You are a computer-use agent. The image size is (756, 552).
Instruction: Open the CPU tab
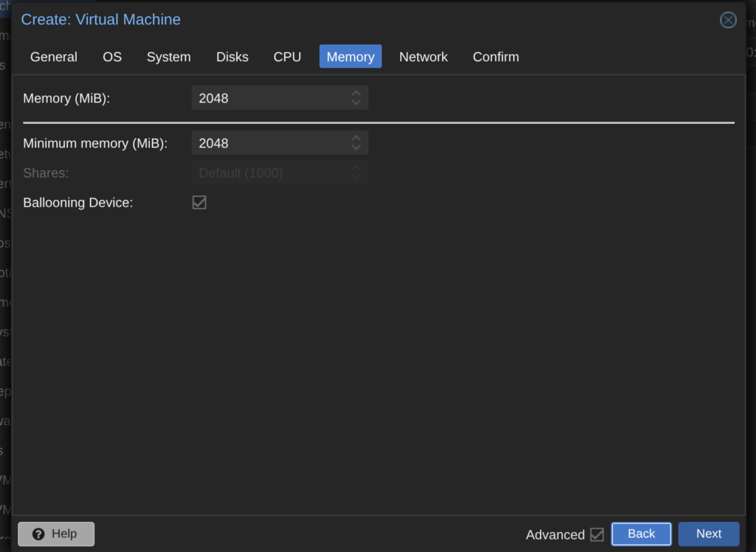[287, 57]
